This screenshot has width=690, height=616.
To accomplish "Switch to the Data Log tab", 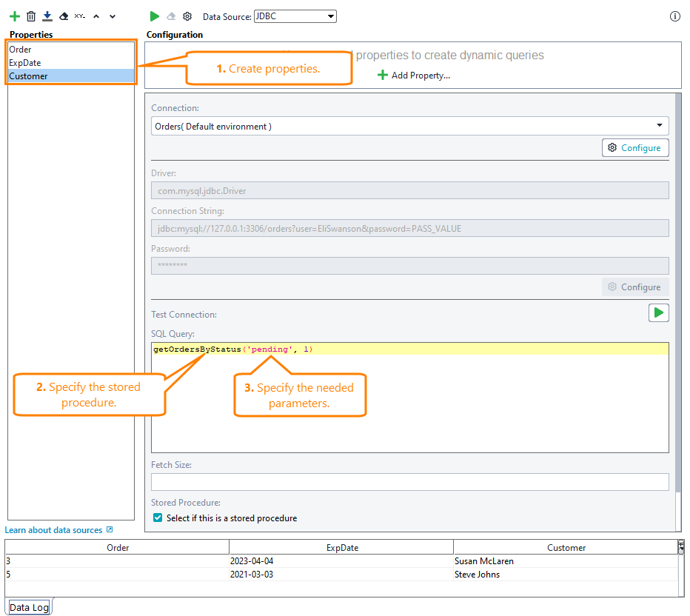I will (28, 607).
